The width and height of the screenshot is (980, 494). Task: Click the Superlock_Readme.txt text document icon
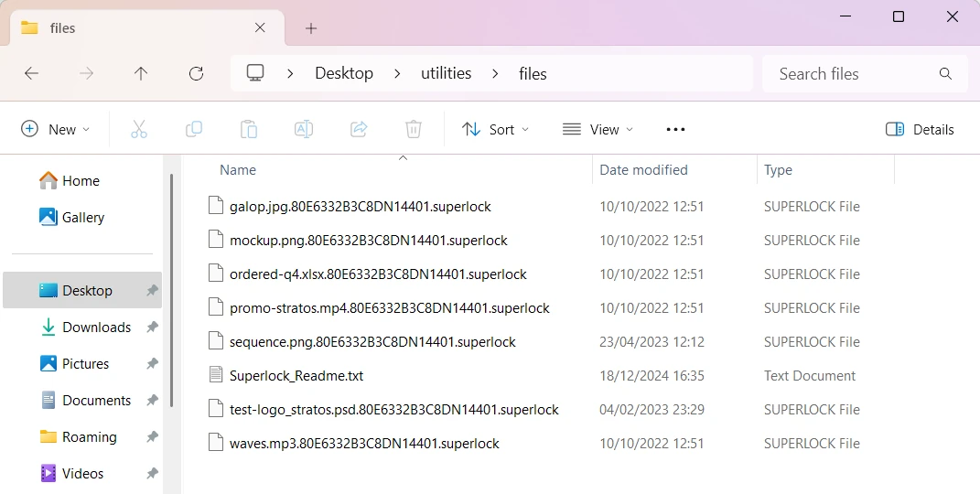click(216, 375)
